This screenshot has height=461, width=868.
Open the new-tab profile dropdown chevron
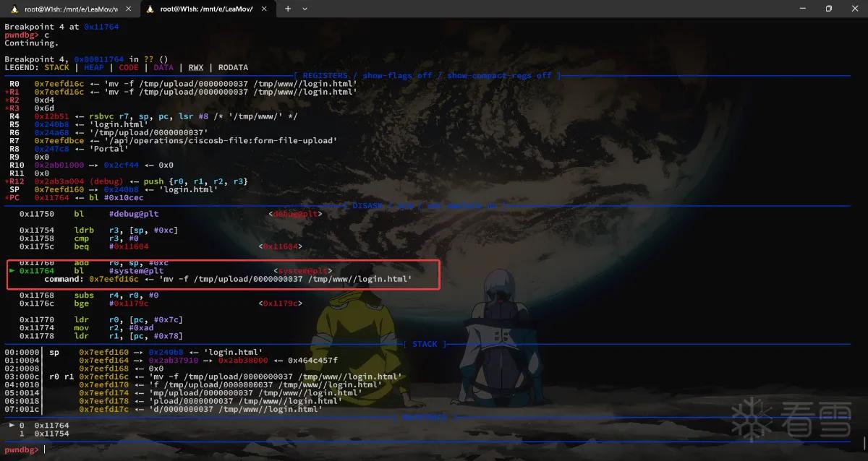pos(305,9)
